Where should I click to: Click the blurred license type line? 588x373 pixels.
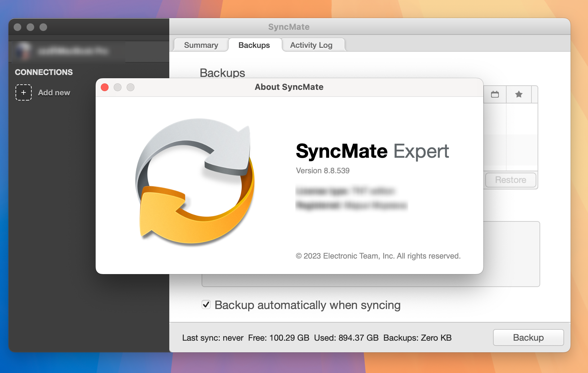click(345, 191)
